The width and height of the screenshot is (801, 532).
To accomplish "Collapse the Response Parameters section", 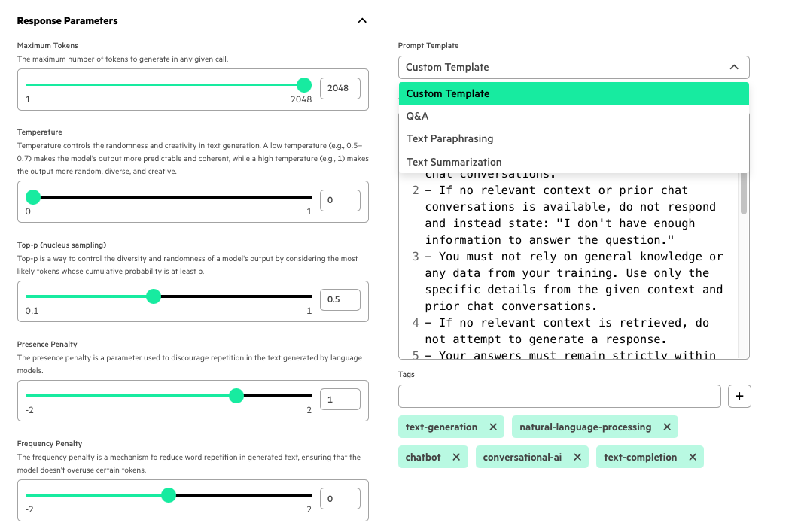I will point(362,20).
